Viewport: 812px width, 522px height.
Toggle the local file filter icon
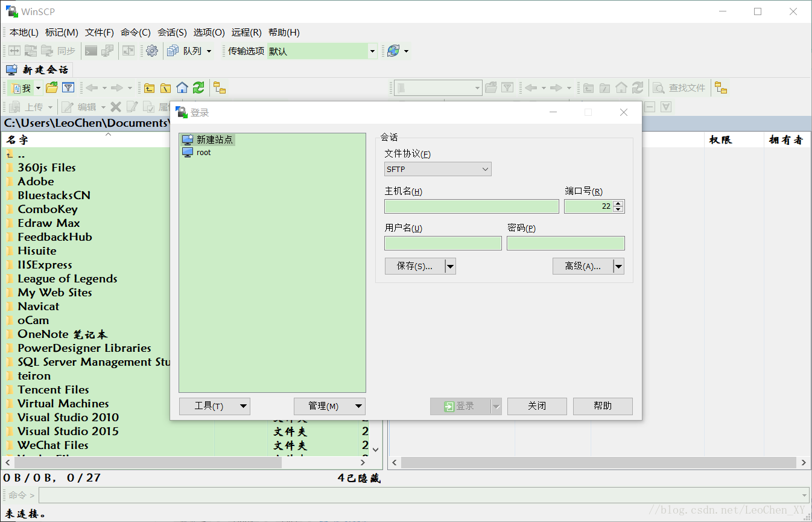(x=68, y=88)
